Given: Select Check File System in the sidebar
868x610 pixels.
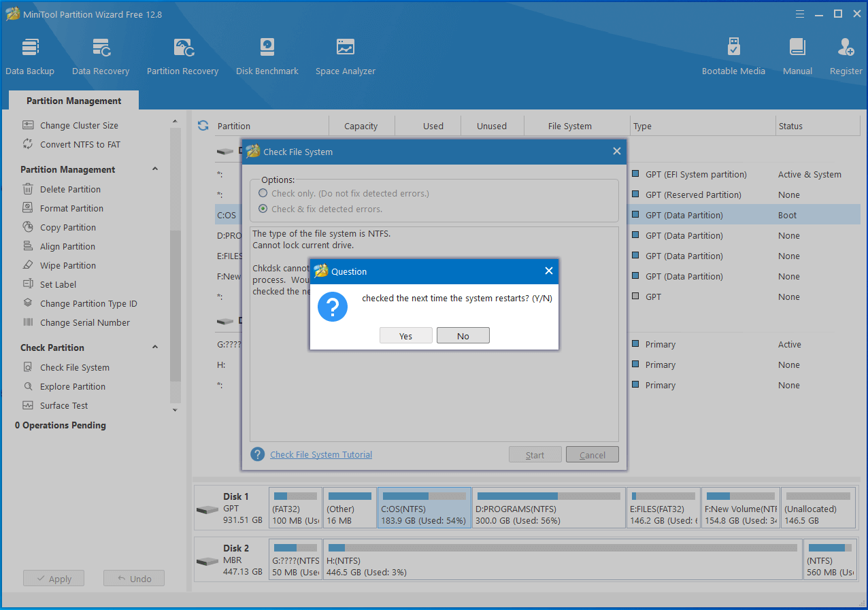Looking at the screenshot, I should pyautogui.click(x=75, y=367).
